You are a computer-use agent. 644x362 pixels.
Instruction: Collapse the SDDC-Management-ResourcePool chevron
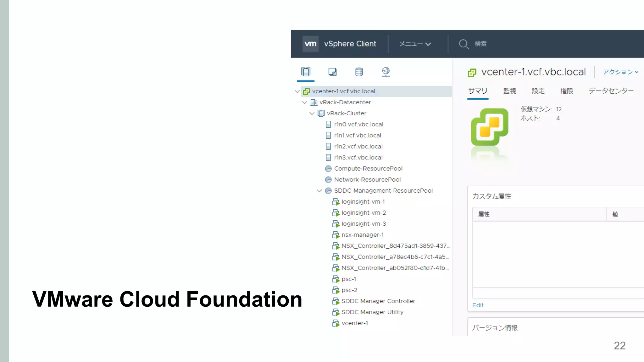click(x=319, y=191)
